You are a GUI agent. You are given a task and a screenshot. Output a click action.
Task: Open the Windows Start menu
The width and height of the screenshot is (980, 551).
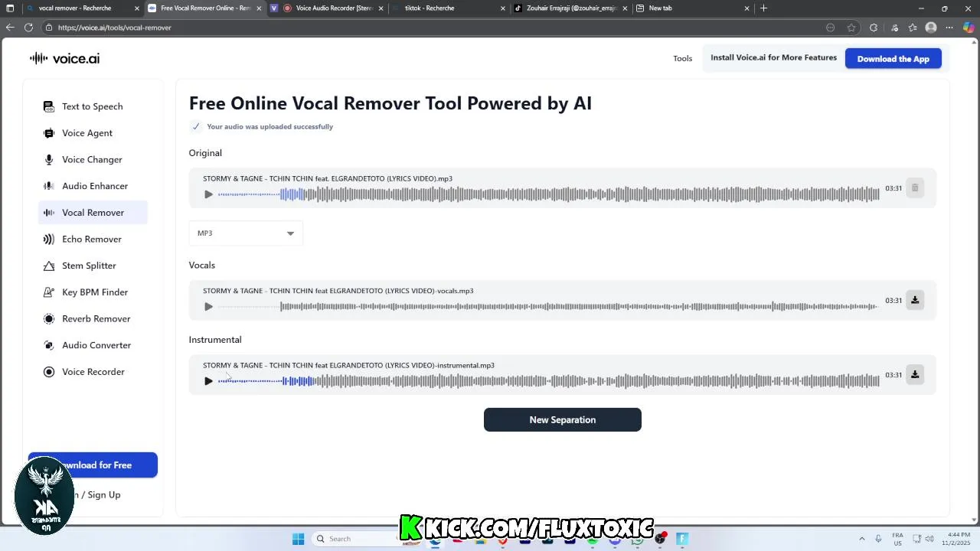[298, 539]
